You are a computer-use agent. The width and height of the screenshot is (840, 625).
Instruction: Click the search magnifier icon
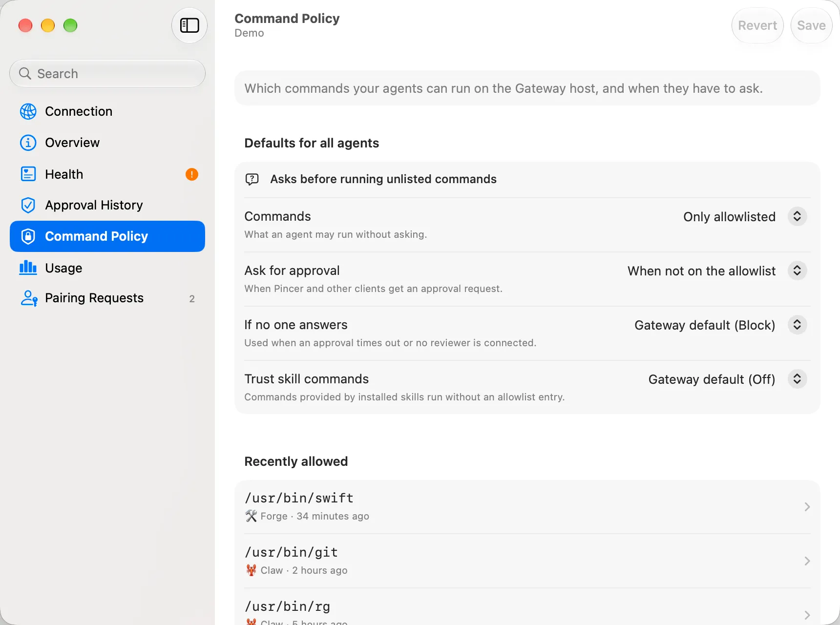25,73
